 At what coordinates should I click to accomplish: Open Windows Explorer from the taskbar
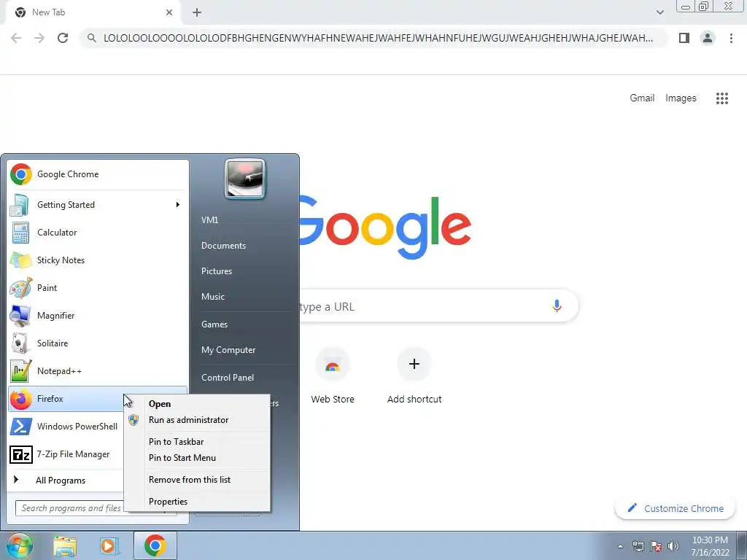click(x=65, y=545)
